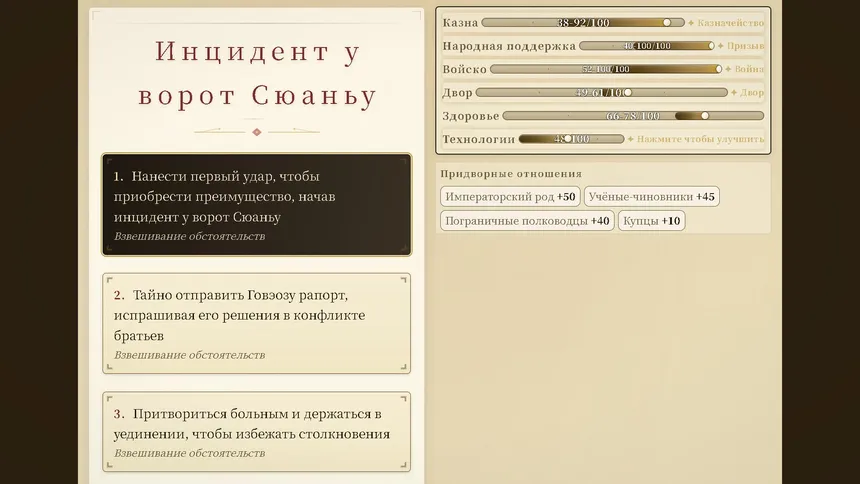This screenshot has height=484, width=860.
Task: Select the Пограничные полководцы +40 tag
Action: pos(527,221)
